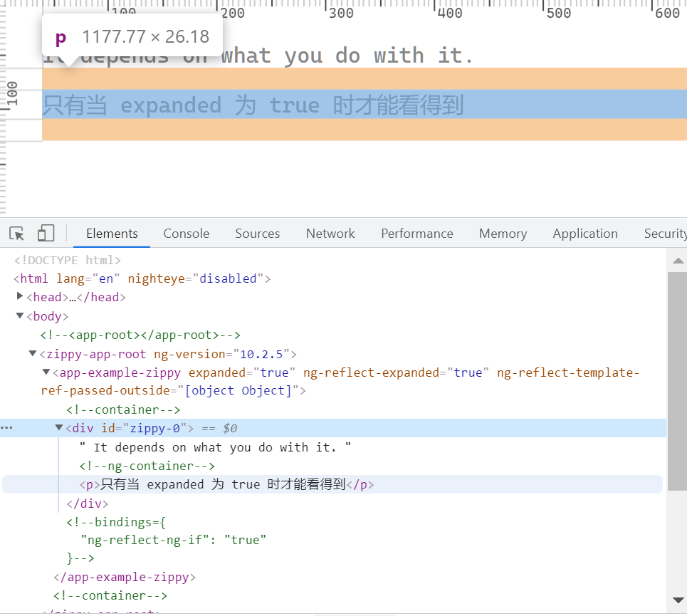Select the DOCTYPE html line
The height and width of the screenshot is (616, 687).
click(x=67, y=260)
